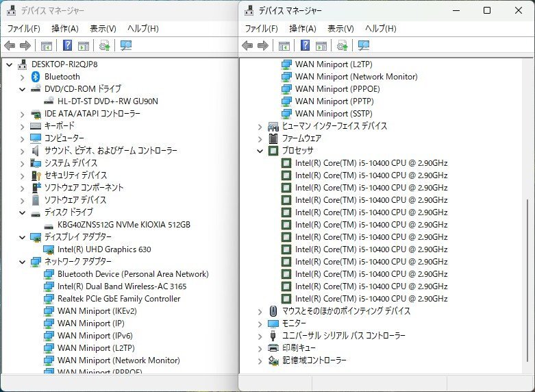Viewport: 535px width, 392px height.
Task: Select Realtek PCIe GbE Family Controller
Action: tap(119, 298)
